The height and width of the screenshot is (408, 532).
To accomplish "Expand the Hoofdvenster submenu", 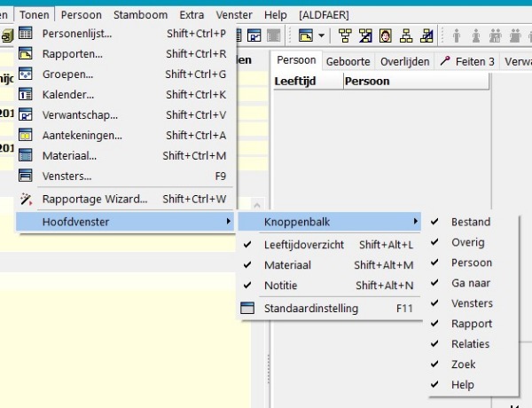I will tap(126, 222).
